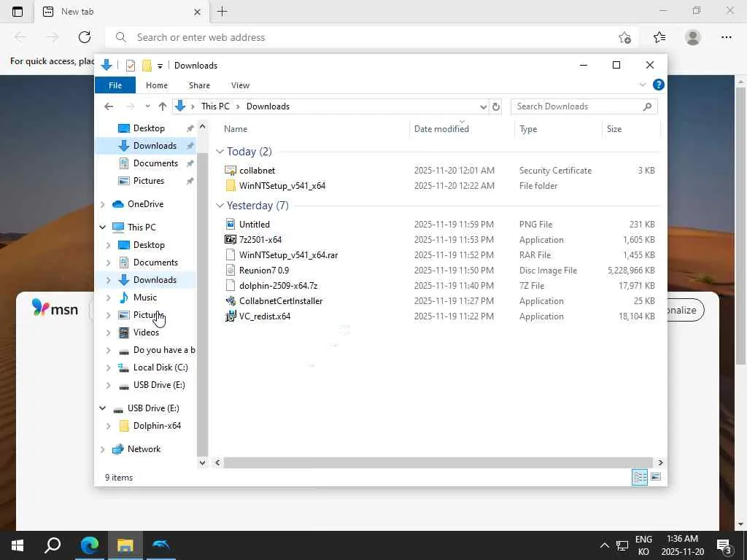Screen dimensions: 747x560
Task: Open the notification center icon
Action: coord(724,545)
